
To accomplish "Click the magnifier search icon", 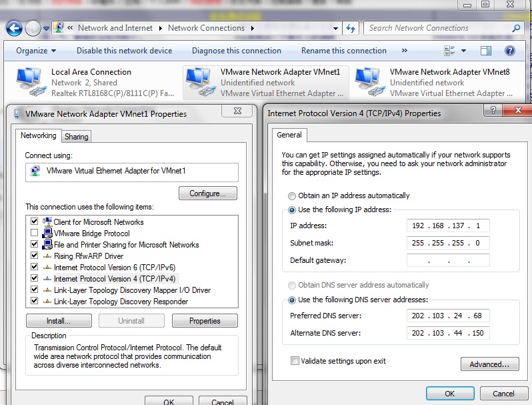I will point(517,28).
